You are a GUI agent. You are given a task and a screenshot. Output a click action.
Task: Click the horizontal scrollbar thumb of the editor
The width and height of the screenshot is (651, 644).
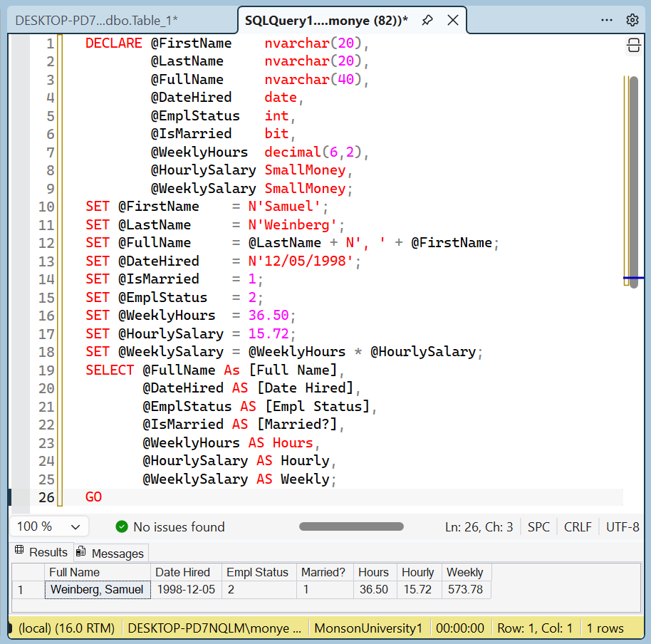pos(351,526)
